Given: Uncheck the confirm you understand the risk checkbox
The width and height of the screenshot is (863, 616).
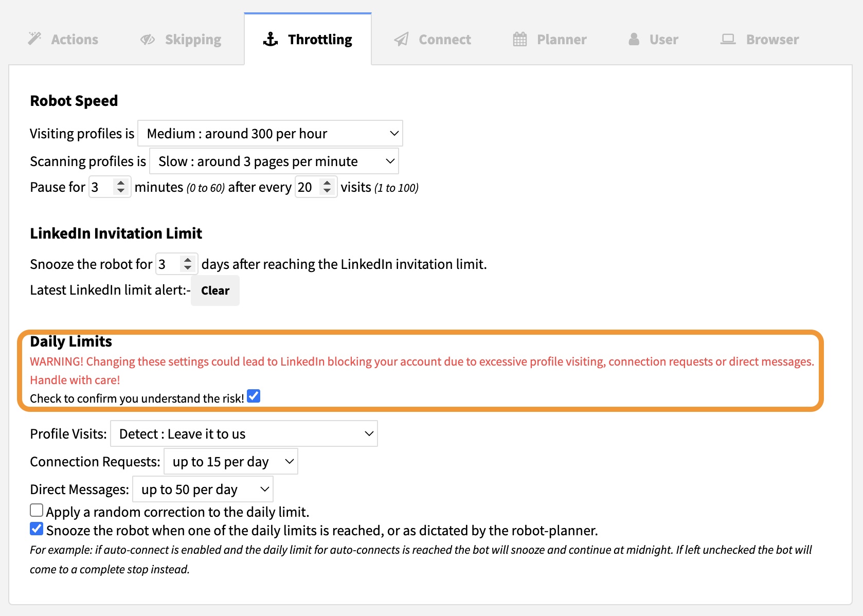Looking at the screenshot, I should [x=254, y=396].
